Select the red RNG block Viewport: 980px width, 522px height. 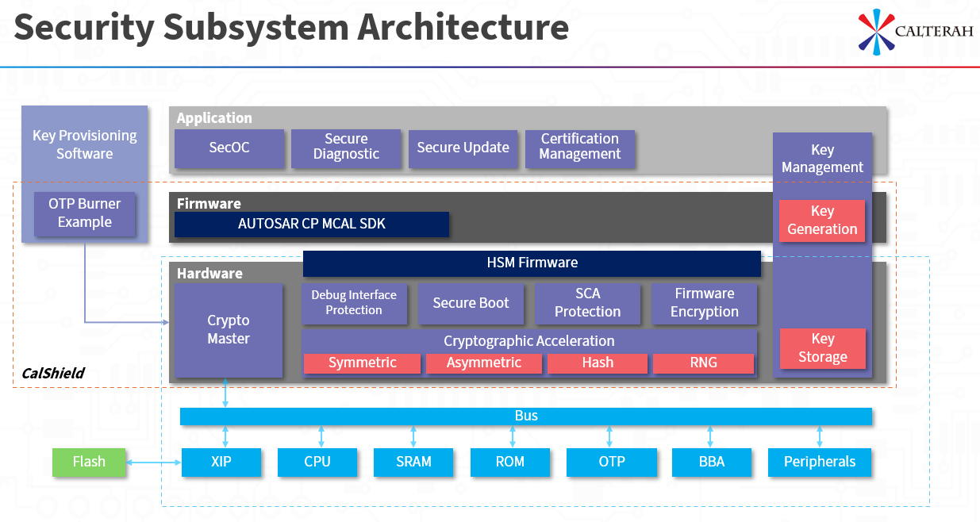pyautogui.click(x=703, y=363)
